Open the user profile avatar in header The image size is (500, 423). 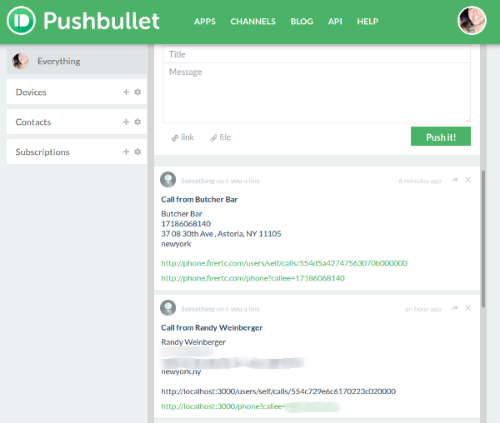472,21
